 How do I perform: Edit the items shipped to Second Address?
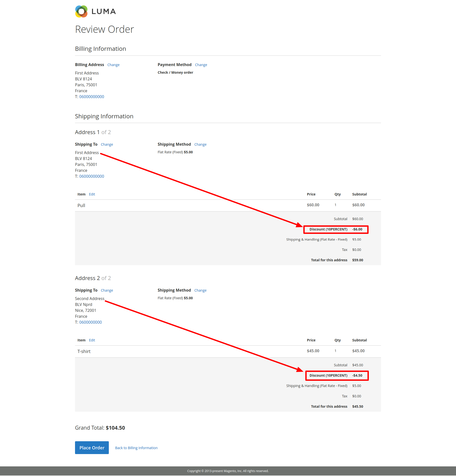click(92, 340)
